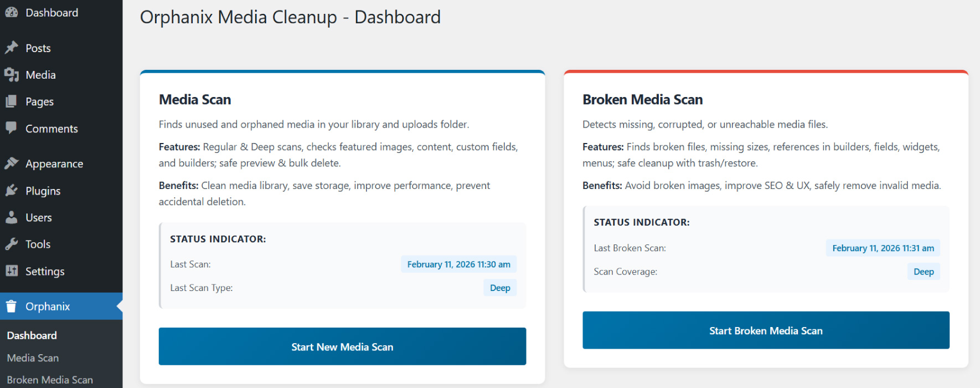Click the Users person icon

(x=12, y=217)
